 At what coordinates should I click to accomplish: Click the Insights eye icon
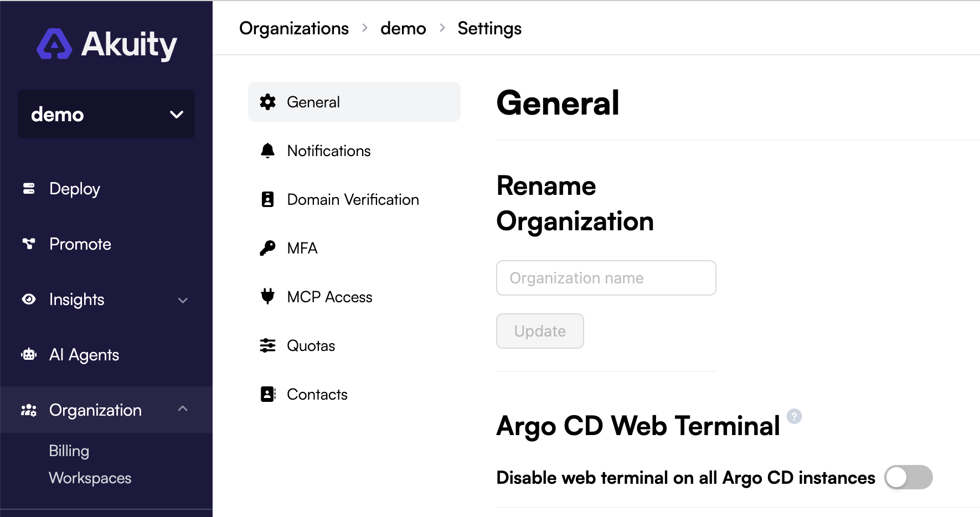[29, 299]
